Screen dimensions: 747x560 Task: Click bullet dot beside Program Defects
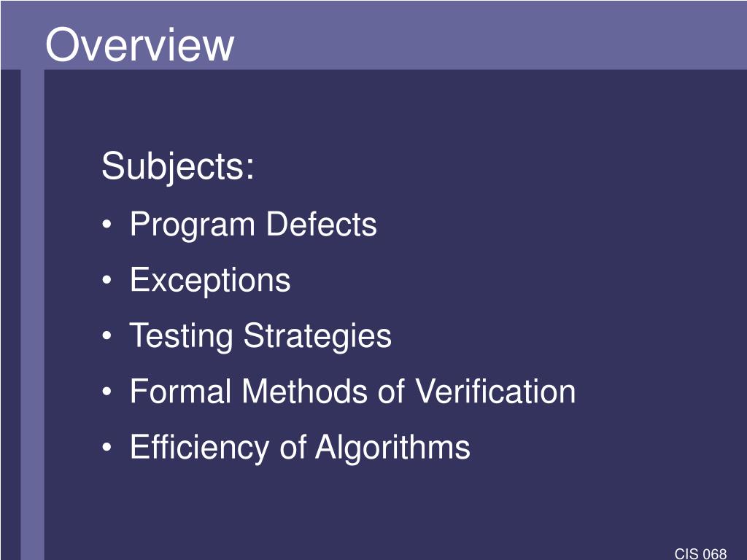[107, 225]
